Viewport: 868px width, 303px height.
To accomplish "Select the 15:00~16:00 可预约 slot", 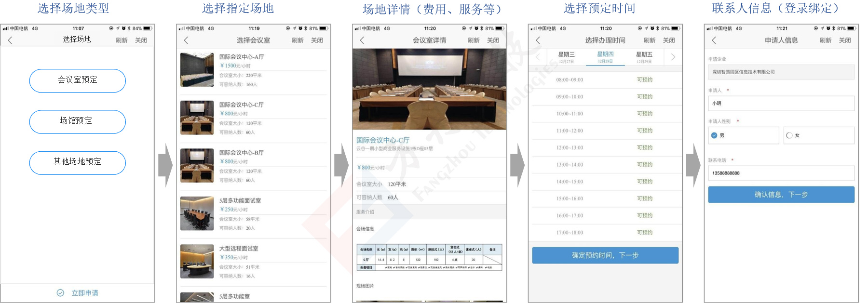I will click(x=605, y=198).
